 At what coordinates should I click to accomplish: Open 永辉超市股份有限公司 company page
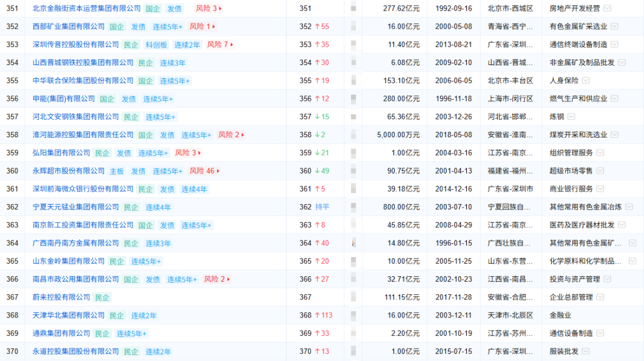(x=69, y=171)
